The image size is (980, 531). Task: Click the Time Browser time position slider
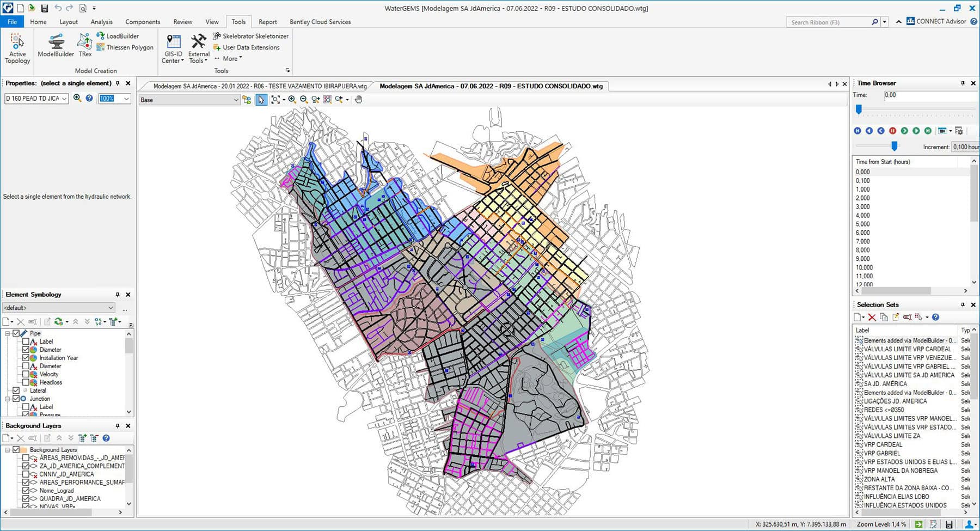[859, 109]
